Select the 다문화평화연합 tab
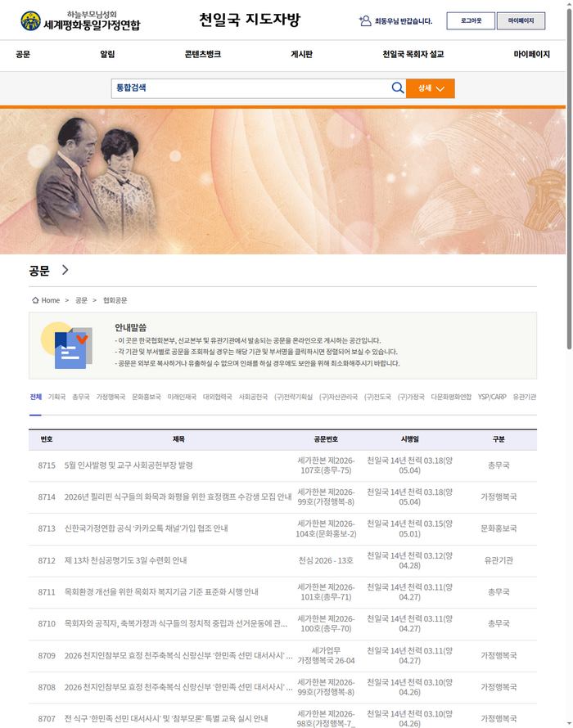This screenshot has height=728, width=573. tap(451, 397)
